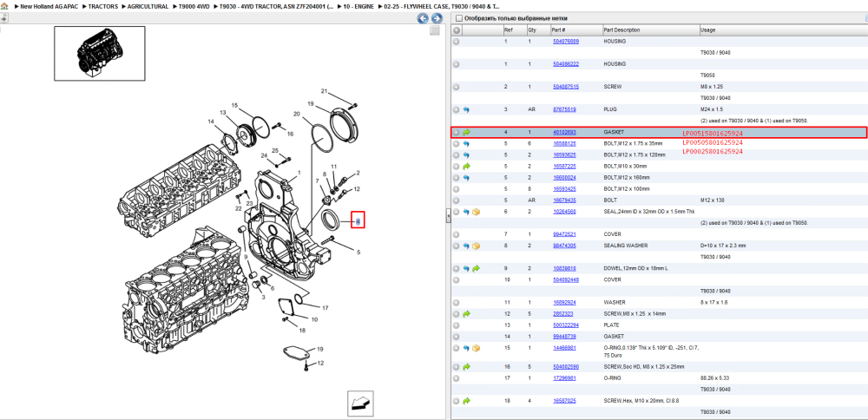Click the gray circle on the 504087515 SCREW row
868x420 pixels.
coord(457,87)
